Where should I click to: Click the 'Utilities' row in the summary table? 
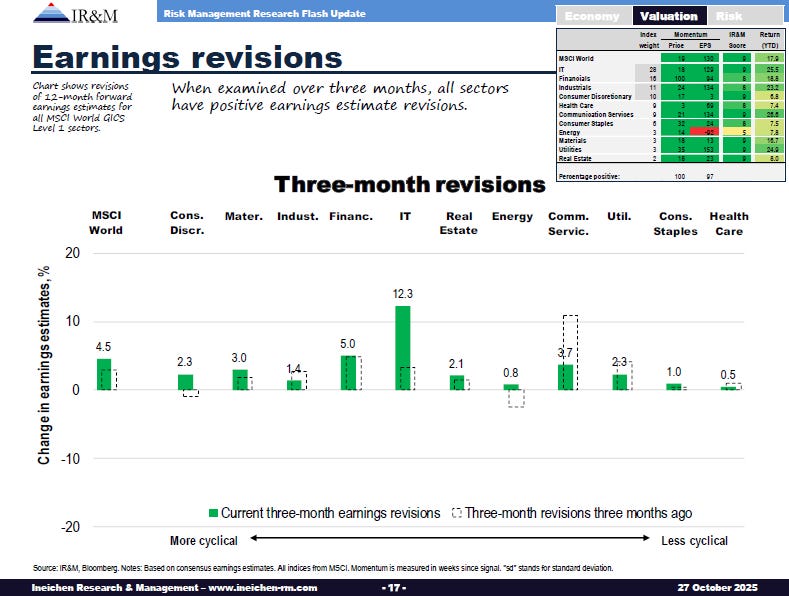[x=671, y=150]
